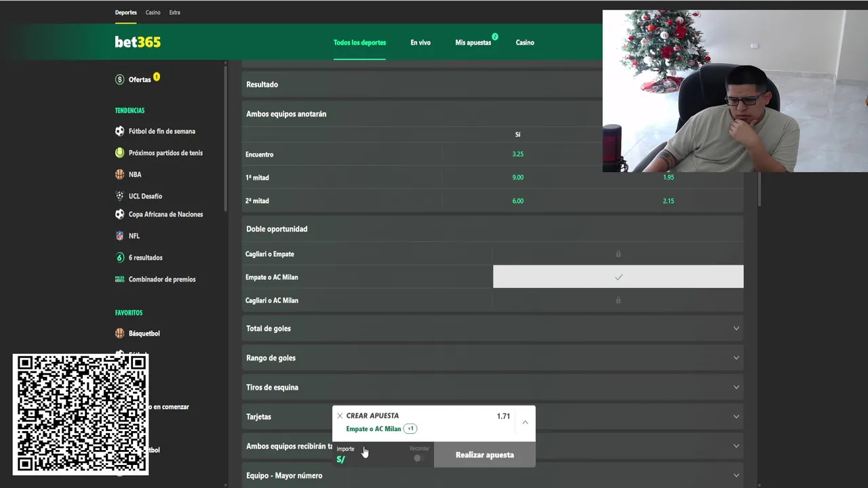The width and height of the screenshot is (868, 488).
Task: Select 1ª mitad No odds 1.95
Action: click(x=669, y=178)
